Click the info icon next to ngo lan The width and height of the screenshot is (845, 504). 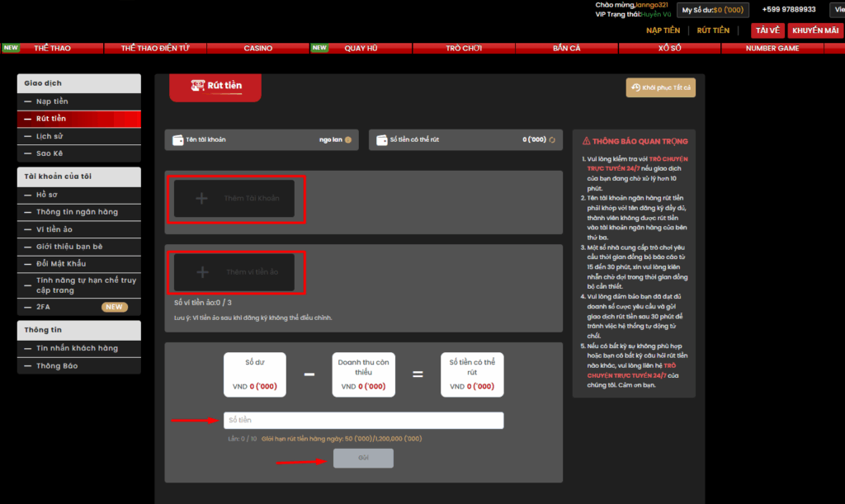(x=348, y=140)
